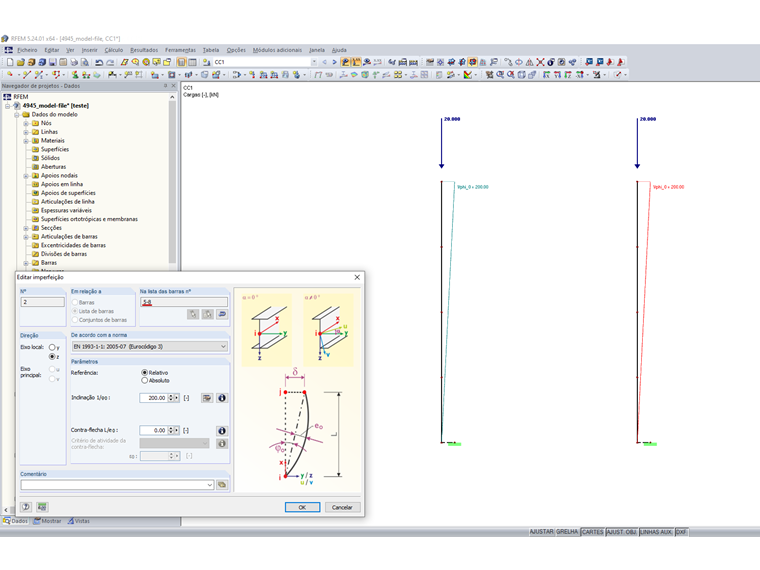Click the previous load case arrow

tap(324, 62)
